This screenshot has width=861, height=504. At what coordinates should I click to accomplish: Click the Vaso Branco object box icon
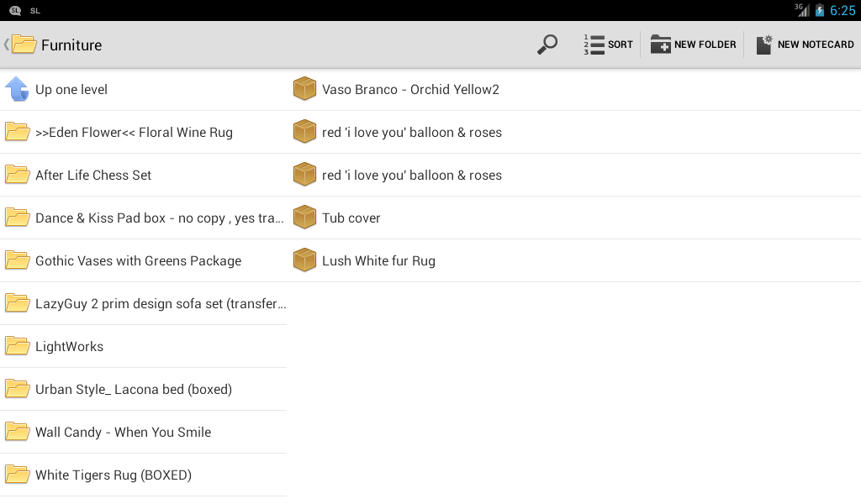304,89
